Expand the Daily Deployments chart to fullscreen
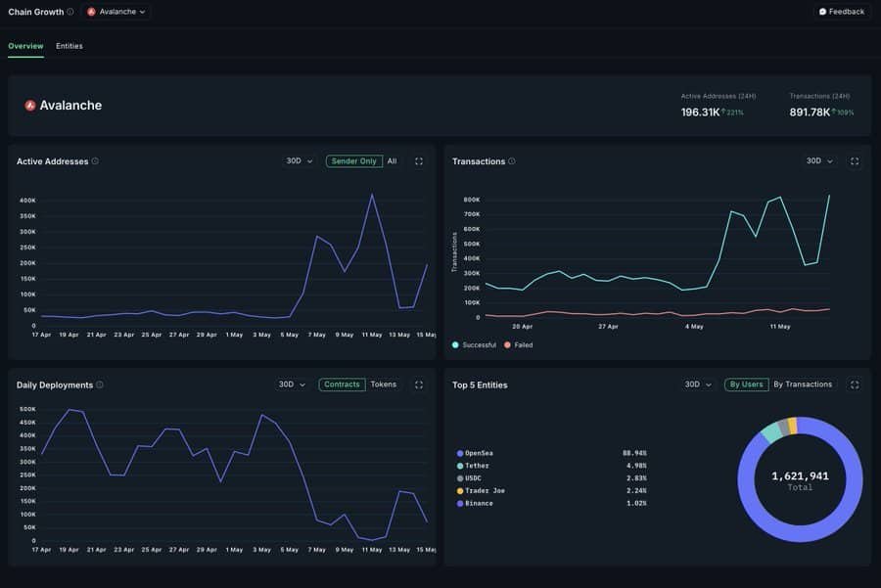Screen dimensions: 881x588 419,384
